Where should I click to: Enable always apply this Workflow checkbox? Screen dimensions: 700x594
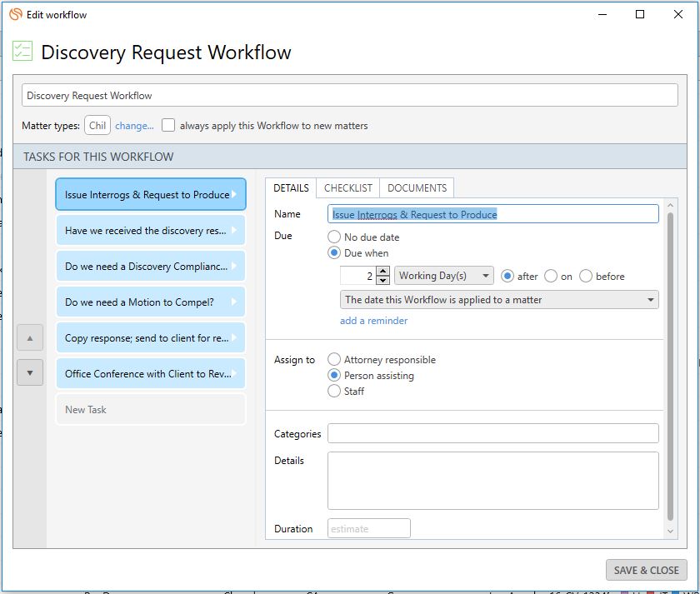tap(168, 126)
